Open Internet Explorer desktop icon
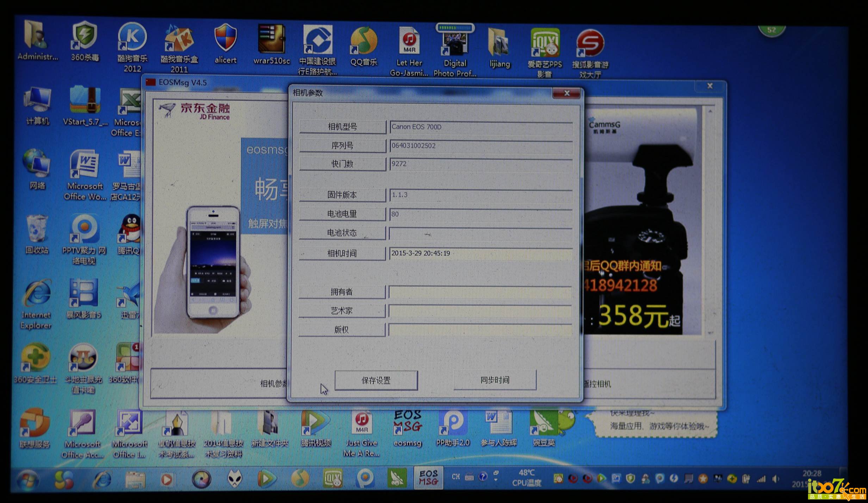868x503 pixels. pyautogui.click(x=36, y=304)
